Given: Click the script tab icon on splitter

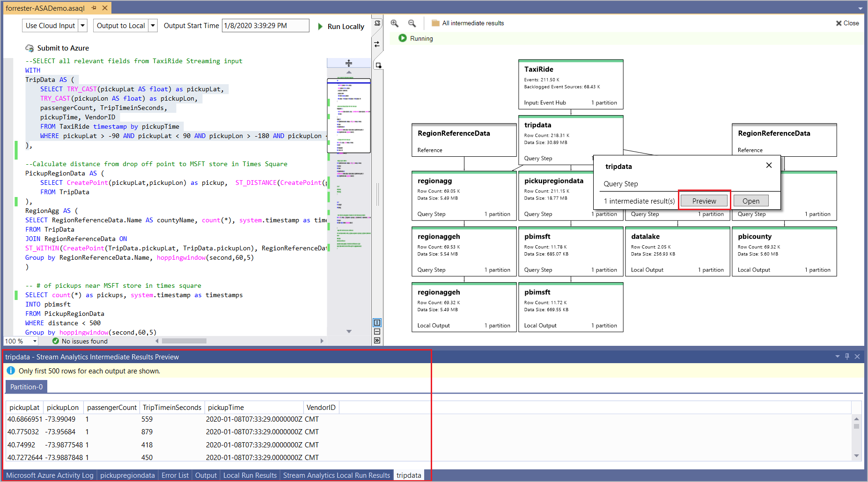Looking at the screenshot, I should [377, 23].
